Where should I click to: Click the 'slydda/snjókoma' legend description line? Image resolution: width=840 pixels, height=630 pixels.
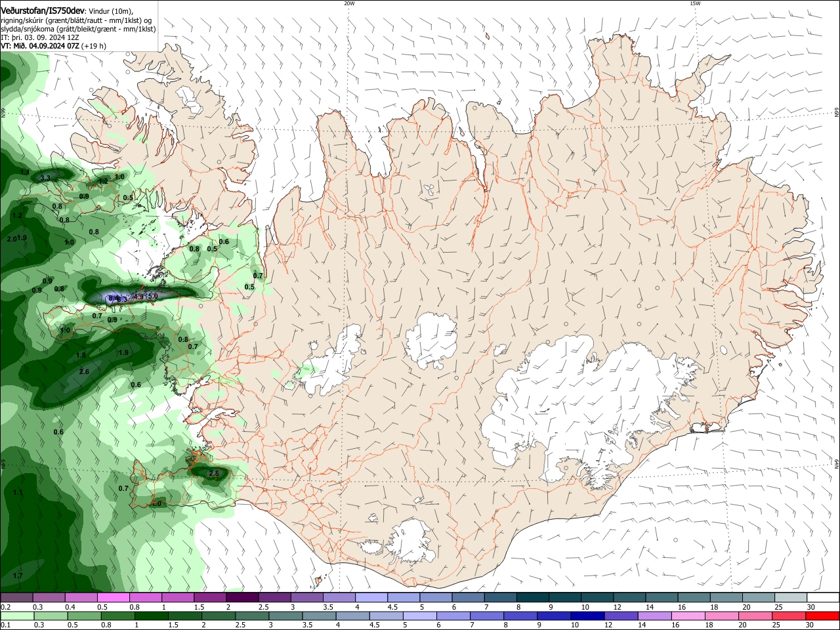pyautogui.click(x=78, y=29)
